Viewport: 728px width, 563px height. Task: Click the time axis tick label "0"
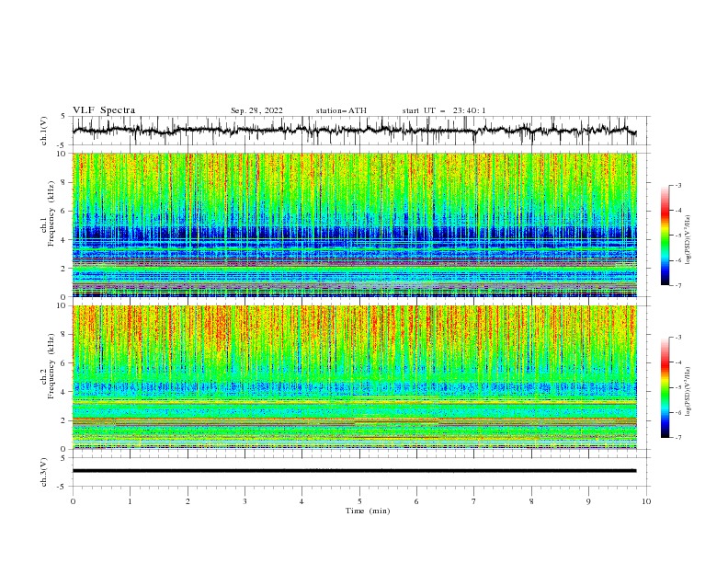[x=73, y=501]
